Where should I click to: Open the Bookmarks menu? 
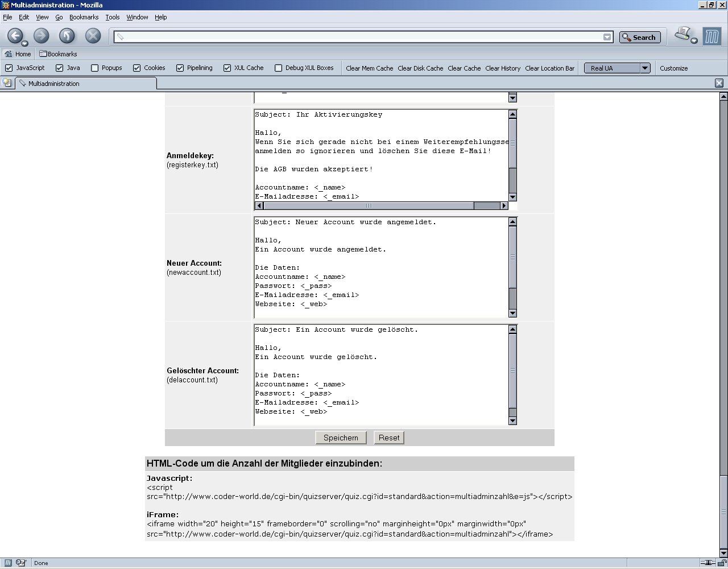point(84,17)
